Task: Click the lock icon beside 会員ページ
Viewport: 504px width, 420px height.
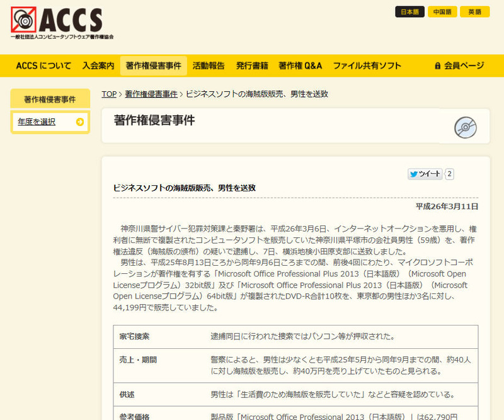Action: (437, 65)
